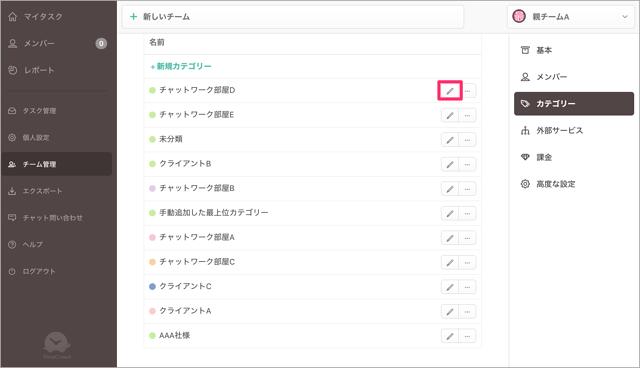Open the ellipsis menu for クライアントC
The image size is (640, 368).
tap(467, 287)
